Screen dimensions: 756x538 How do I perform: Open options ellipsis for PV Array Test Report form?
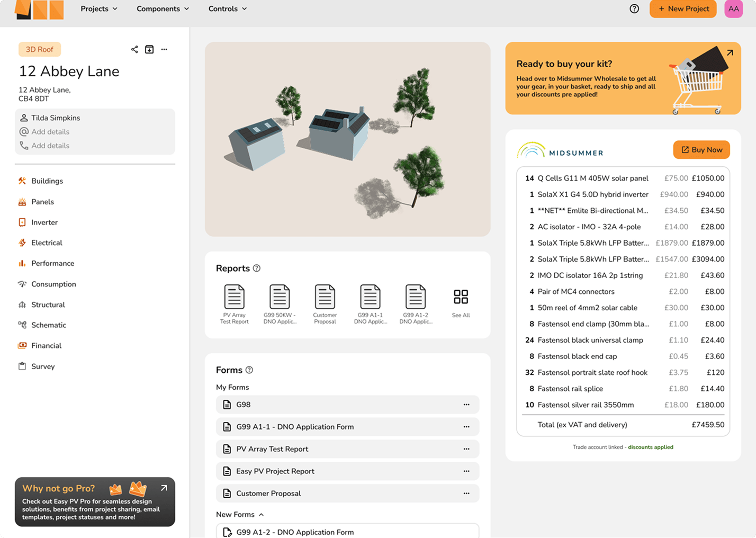[x=466, y=449]
